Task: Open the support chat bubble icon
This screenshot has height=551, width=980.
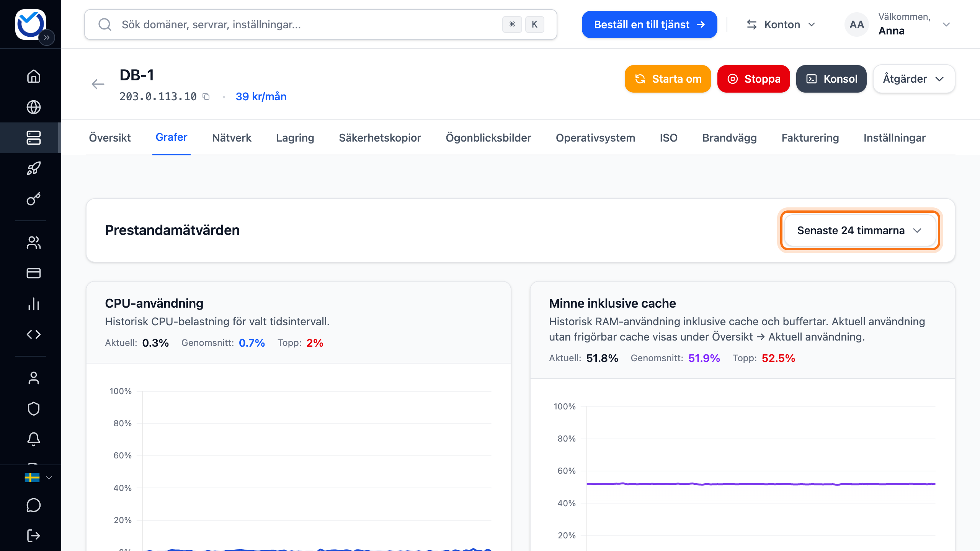Action: pos(34,505)
